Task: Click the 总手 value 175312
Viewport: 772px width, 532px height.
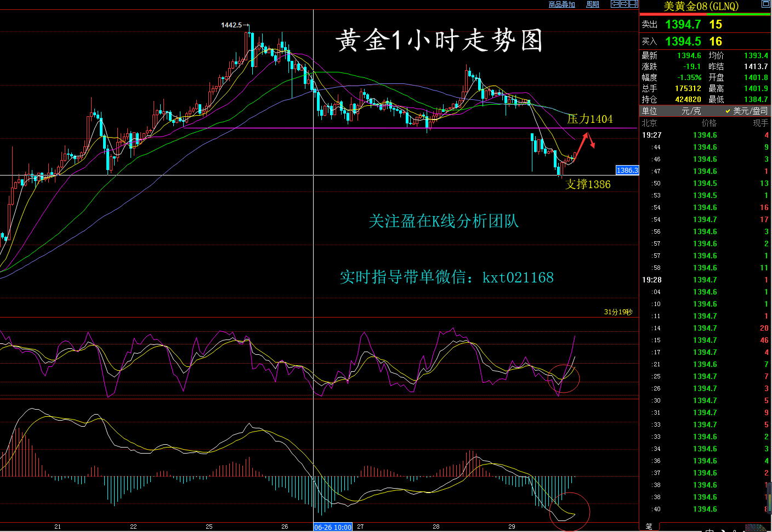Action: [688, 88]
